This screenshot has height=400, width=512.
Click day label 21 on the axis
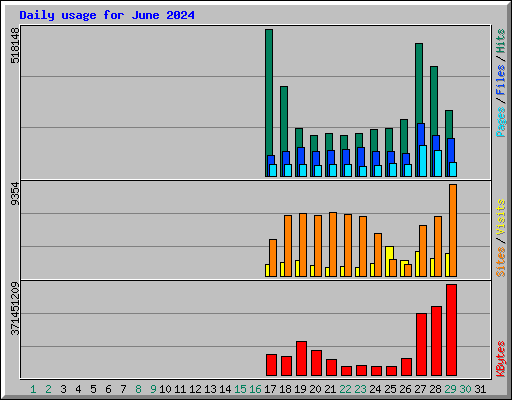[330, 389]
